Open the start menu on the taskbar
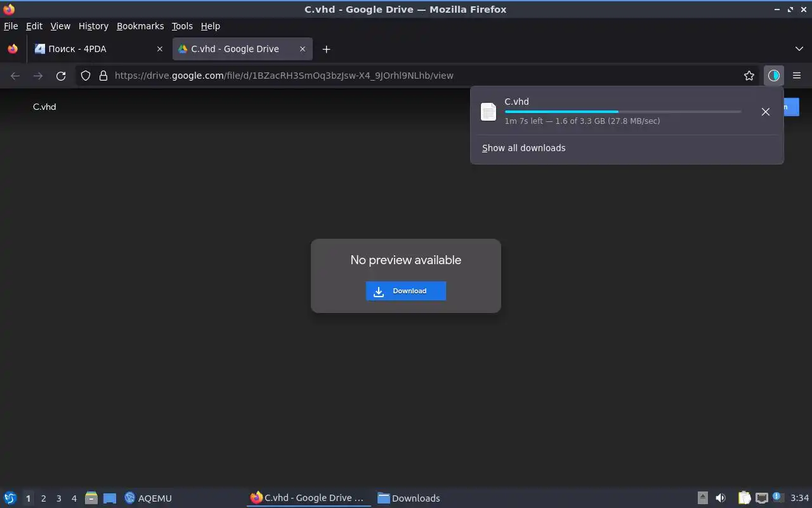Viewport: 812px width, 508px height. tap(10, 498)
